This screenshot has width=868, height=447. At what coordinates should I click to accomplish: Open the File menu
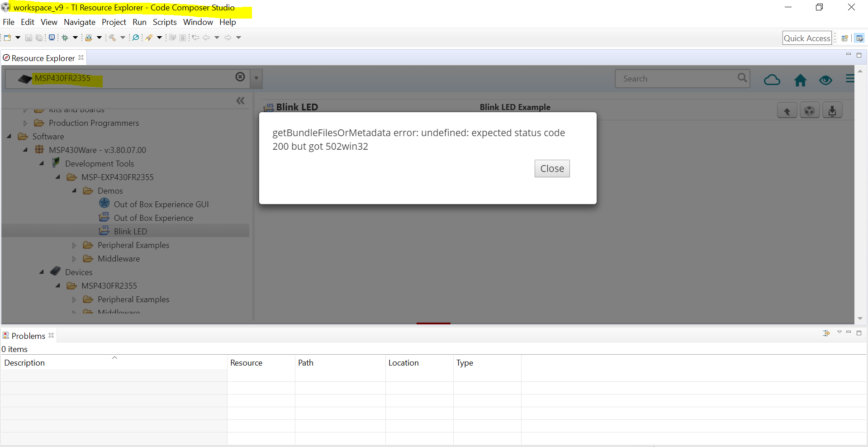9,22
